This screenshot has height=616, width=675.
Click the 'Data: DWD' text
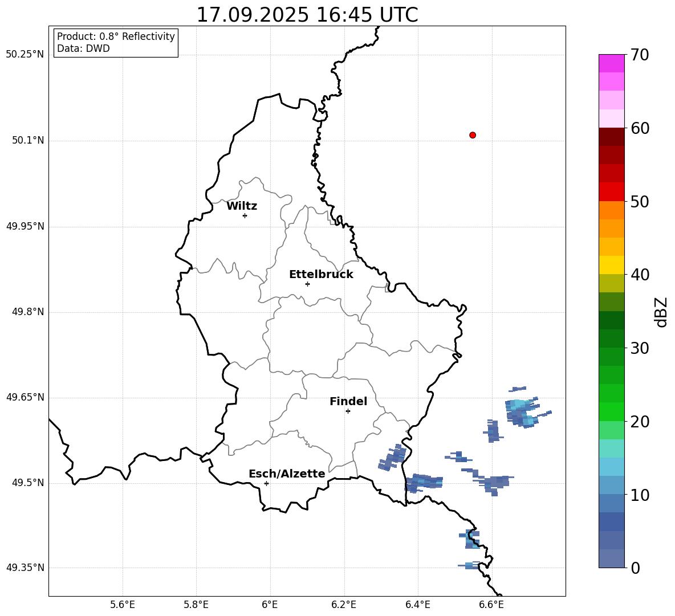click(83, 48)
